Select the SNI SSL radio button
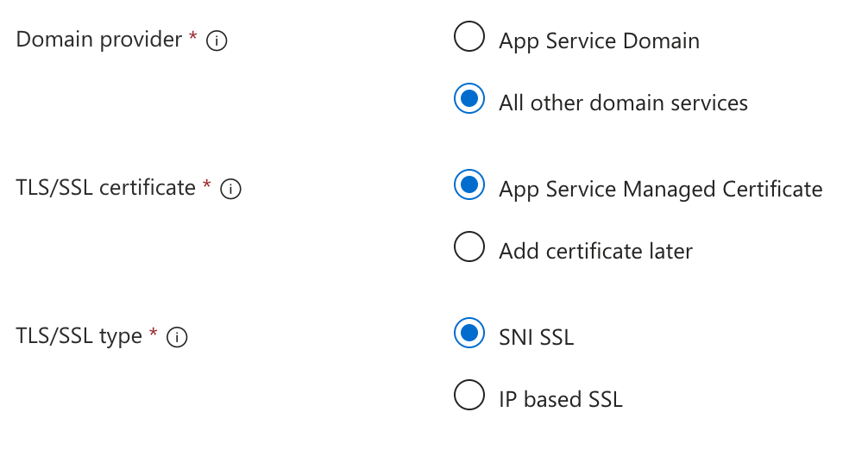The width and height of the screenshot is (868, 462). pos(469,333)
